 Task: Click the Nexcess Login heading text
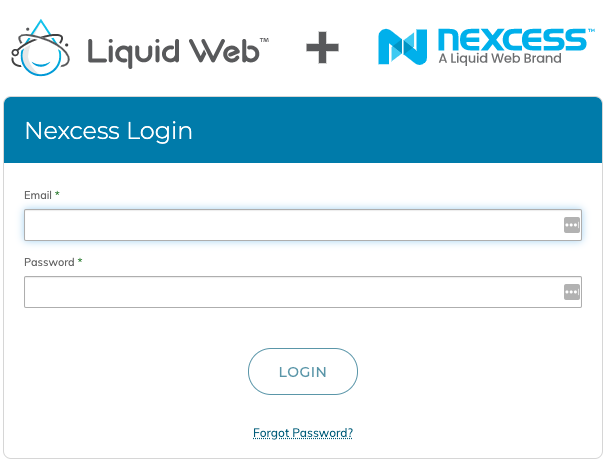[109, 132]
